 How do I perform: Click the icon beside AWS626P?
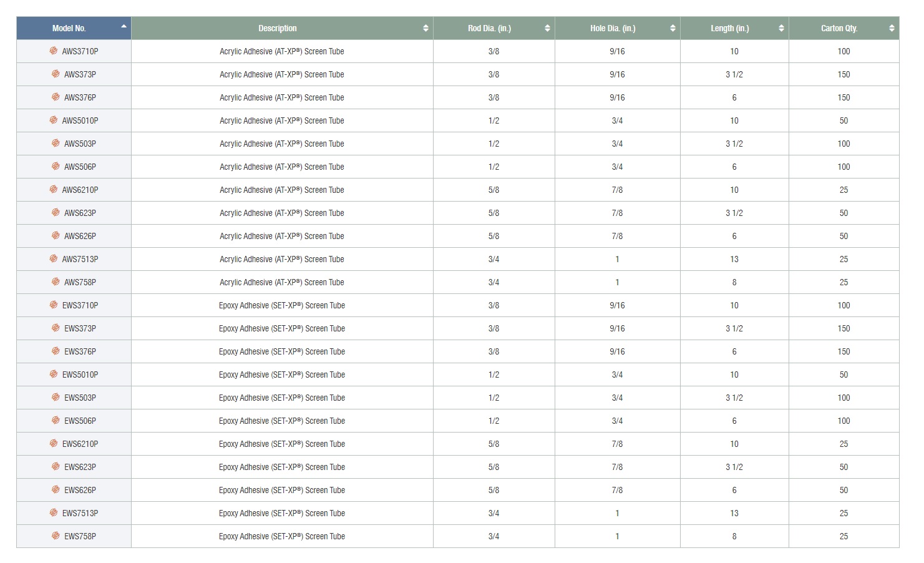pyautogui.click(x=56, y=236)
